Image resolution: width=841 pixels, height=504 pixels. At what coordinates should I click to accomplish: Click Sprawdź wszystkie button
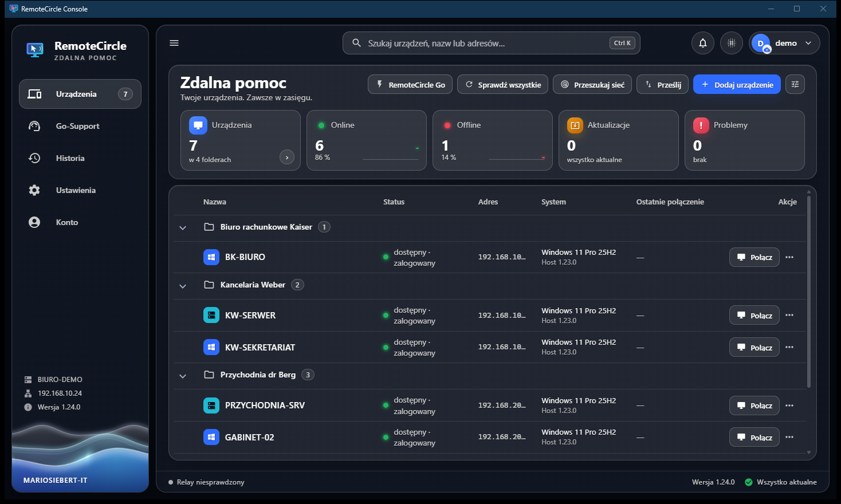point(502,84)
